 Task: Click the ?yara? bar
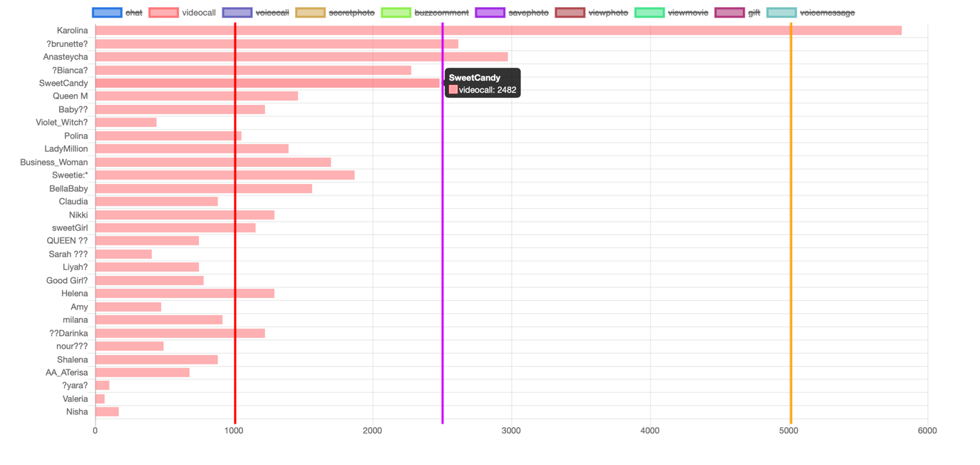[103, 386]
